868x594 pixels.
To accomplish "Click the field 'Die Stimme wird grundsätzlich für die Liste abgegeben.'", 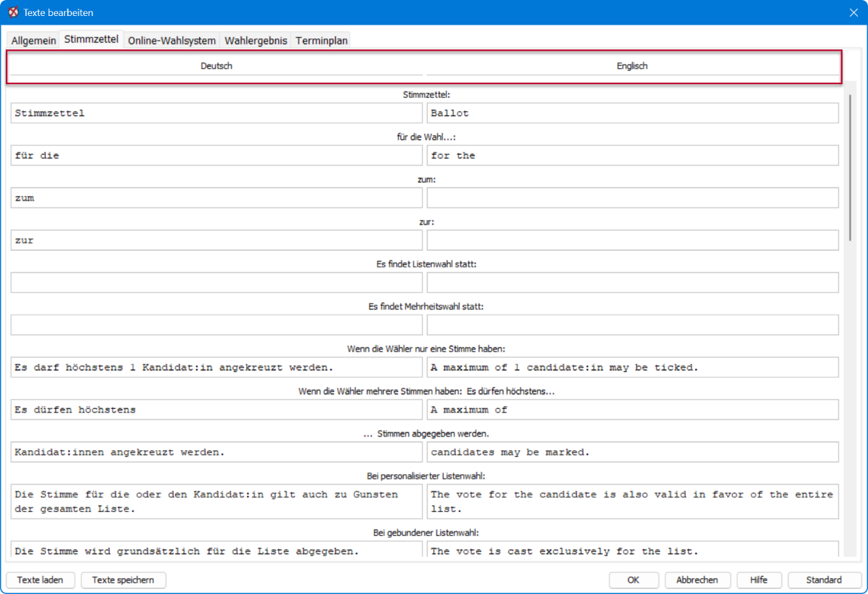I will tap(216, 550).
